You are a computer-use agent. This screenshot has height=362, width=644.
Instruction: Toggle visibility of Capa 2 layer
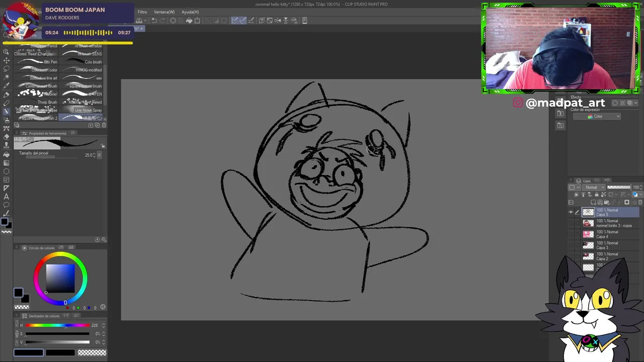pyautogui.click(x=571, y=256)
